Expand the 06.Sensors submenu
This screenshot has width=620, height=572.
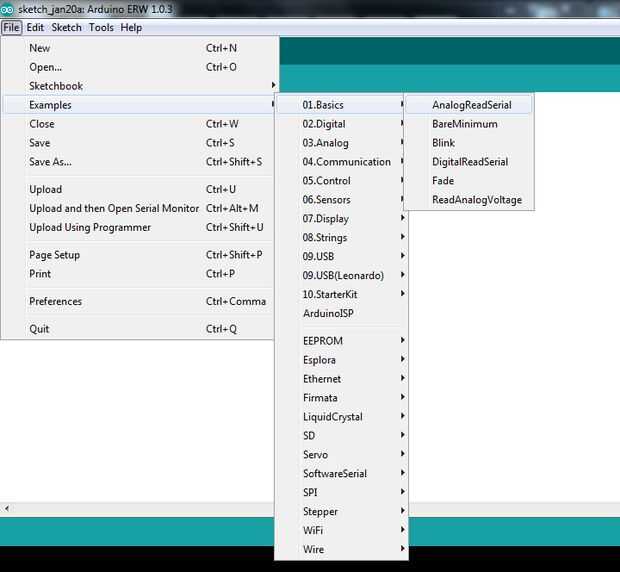(341, 200)
